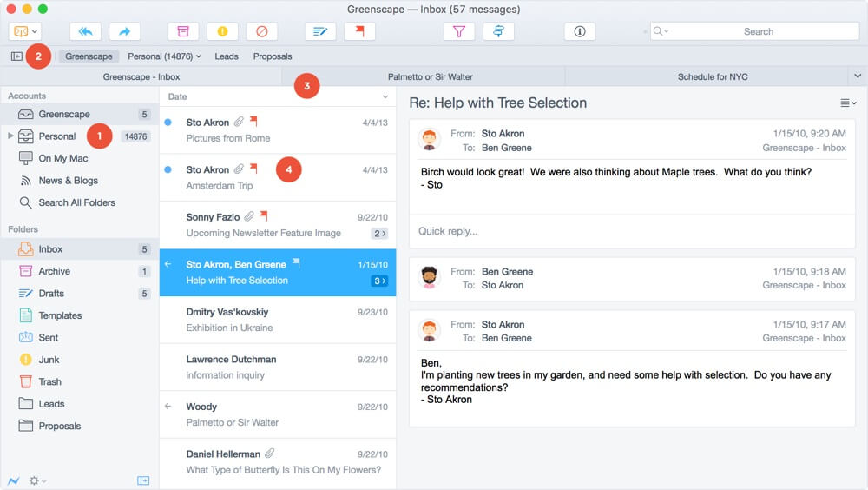This screenshot has width=868, height=490.
Task: Expand the 3-message thread count badge
Action: click(378, 281)
